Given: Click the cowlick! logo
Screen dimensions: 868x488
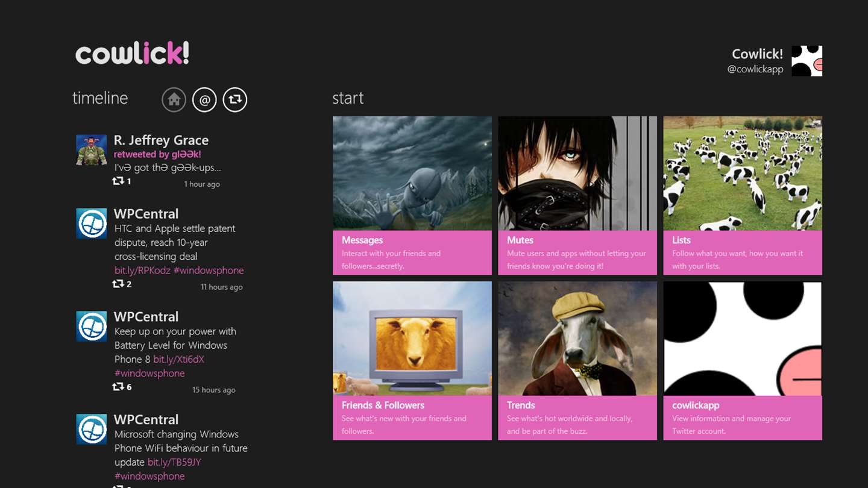Looking at the screenshot, I should pyautogui.click(x=132, y=53).
